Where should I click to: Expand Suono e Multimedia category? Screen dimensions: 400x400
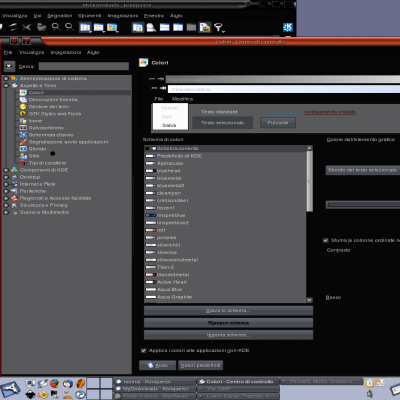coord(6,212)
